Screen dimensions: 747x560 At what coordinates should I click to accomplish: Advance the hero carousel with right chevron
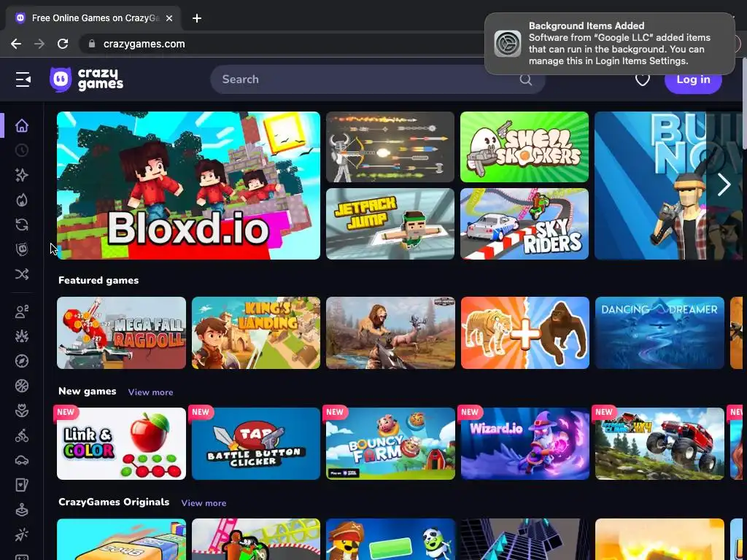[724, 184]
